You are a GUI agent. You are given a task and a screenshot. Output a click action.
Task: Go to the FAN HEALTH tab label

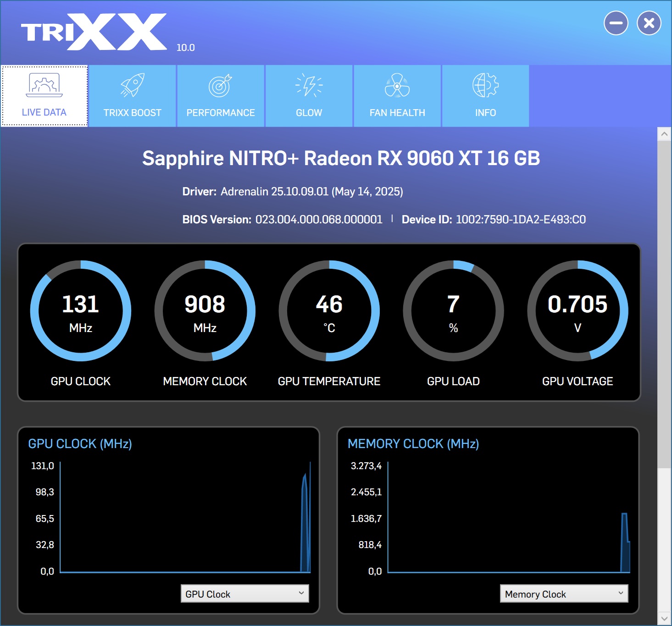coord(397,113)
